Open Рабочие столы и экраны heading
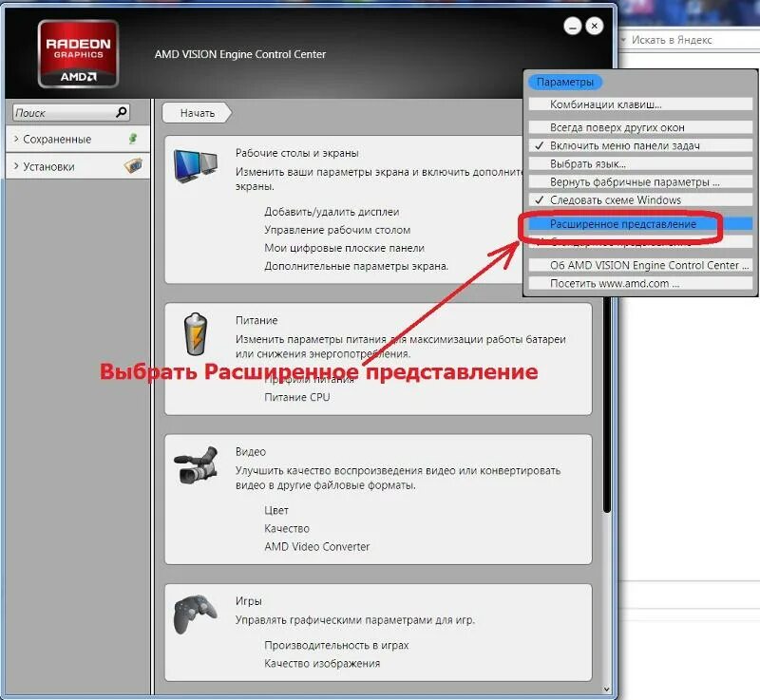 pos(296,153)
